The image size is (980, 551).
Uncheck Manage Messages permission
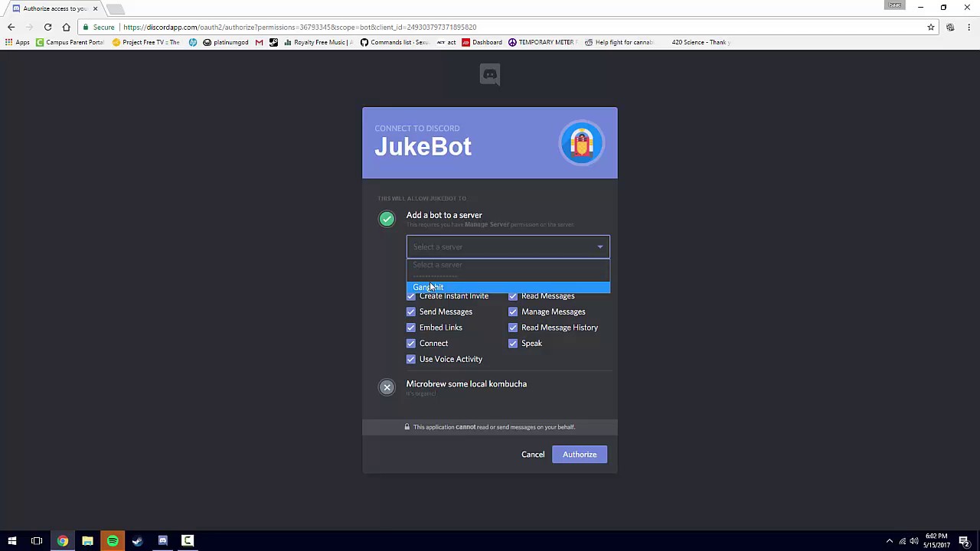(513, 311)
